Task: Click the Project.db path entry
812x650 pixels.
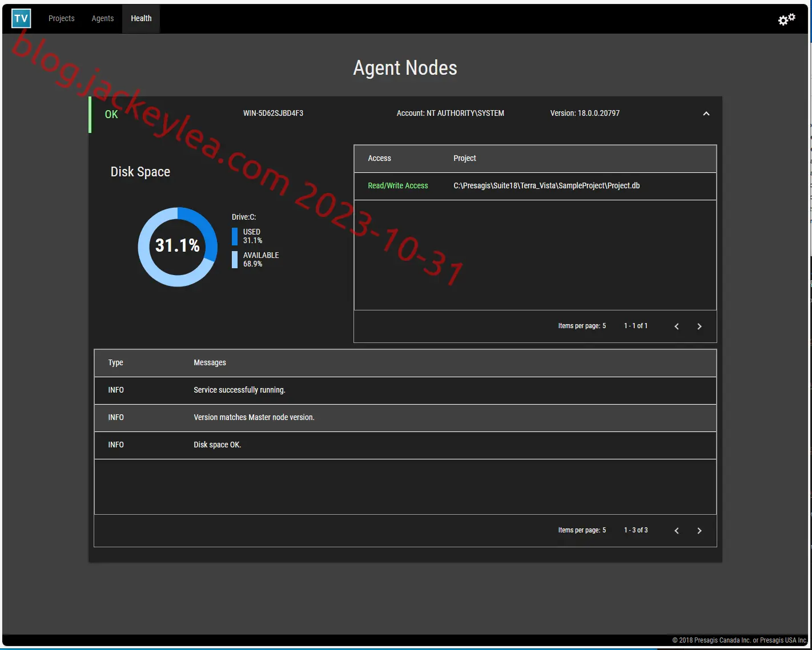Action: pyautogui.click(x=546, y=185)
